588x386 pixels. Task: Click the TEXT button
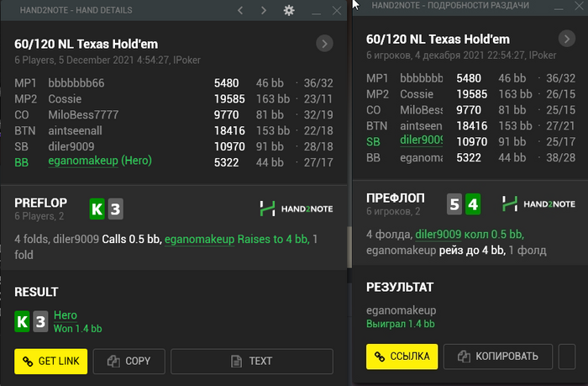pyautogui.click(x=252, y=362)
